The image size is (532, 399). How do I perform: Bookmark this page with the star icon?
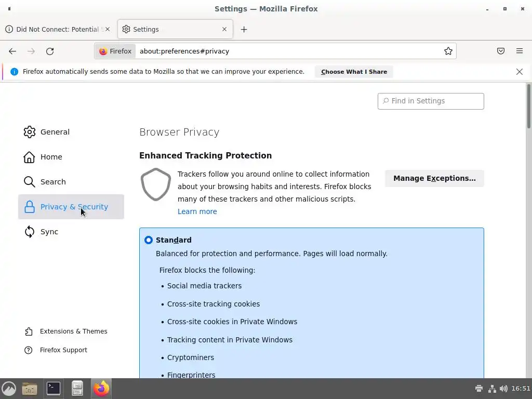448,51
